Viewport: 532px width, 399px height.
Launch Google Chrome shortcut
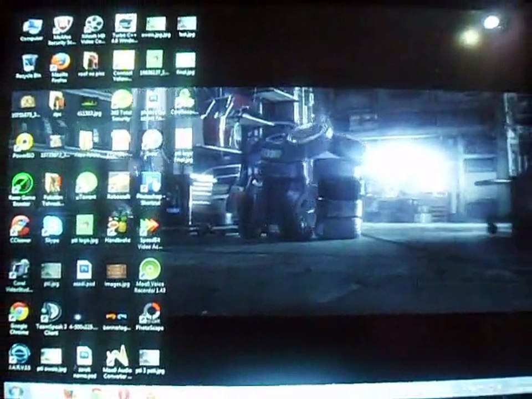[19, 318]
